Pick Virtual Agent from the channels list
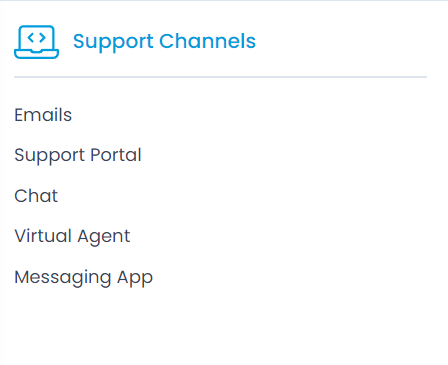 72,236
